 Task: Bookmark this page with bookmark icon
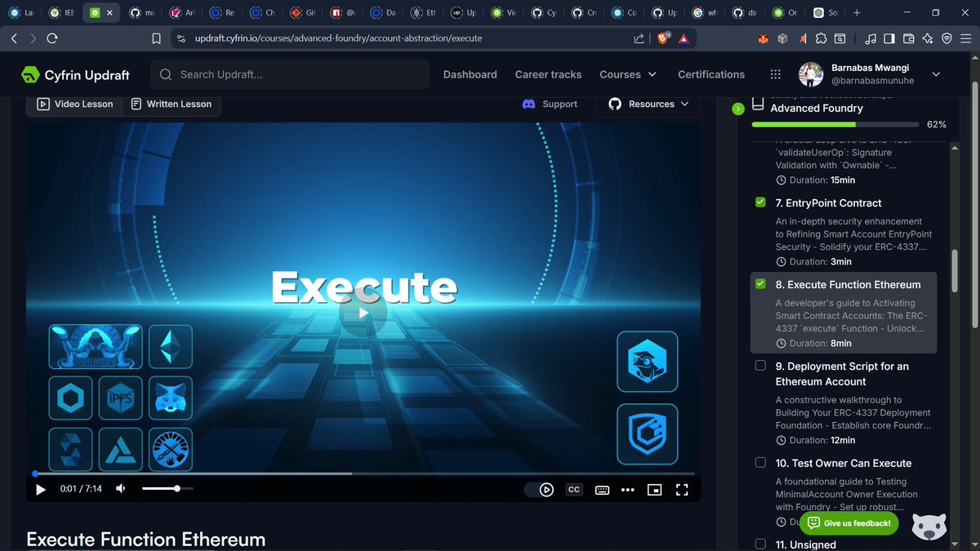point(157,38)
